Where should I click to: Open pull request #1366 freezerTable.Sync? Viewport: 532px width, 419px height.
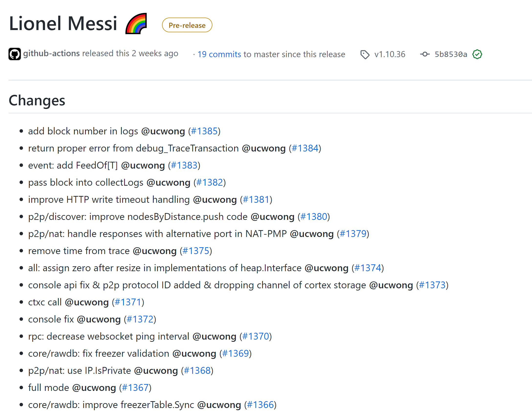pyautogui.click(x=260, y=405)
